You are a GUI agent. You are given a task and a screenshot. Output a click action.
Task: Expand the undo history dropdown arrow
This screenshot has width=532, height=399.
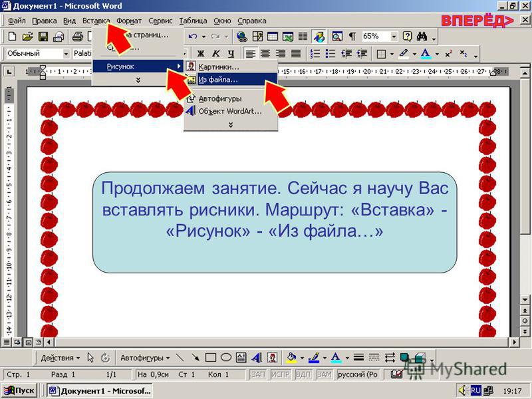203,37
